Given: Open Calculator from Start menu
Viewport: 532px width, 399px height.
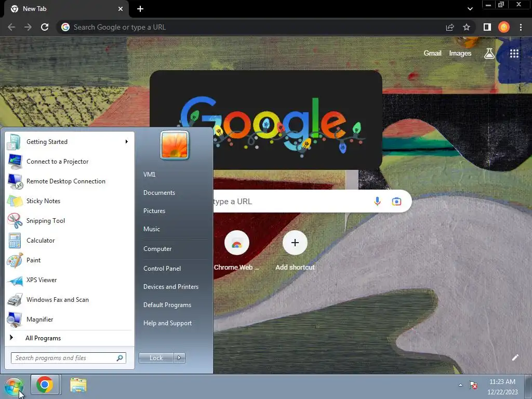Looking at the screenshot, I should (70, 240).
